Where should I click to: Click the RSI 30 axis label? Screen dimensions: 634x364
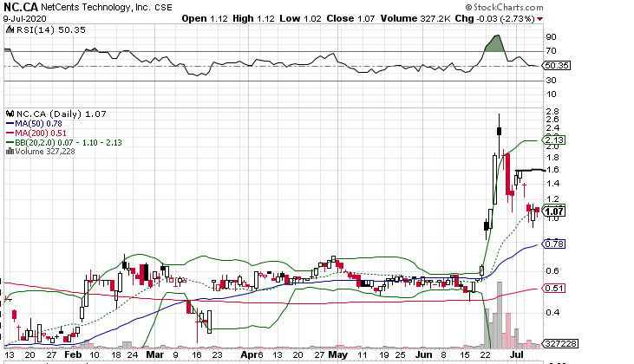tap(551, 80)
